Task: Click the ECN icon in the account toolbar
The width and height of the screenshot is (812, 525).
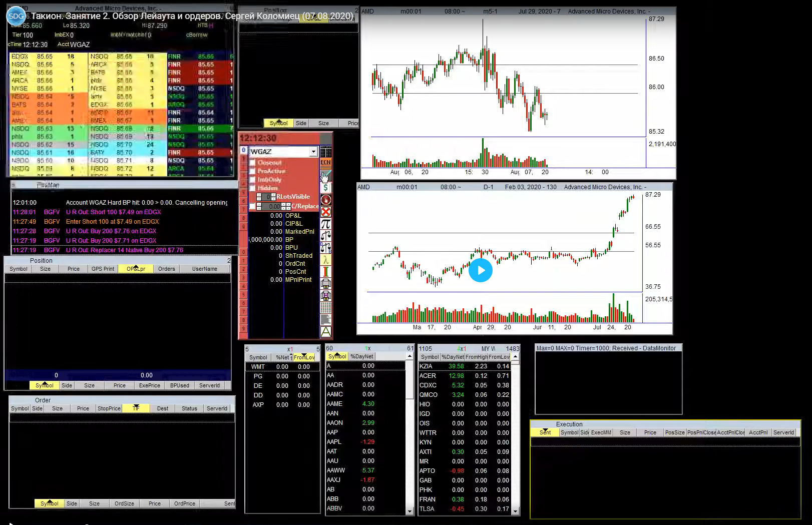Action: pos(325,162)
